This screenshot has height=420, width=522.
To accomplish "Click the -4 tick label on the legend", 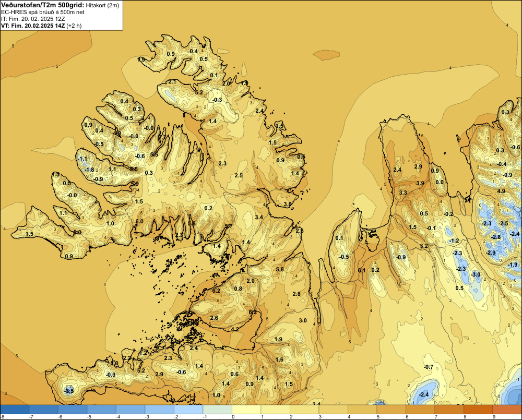I will [118, 417].
